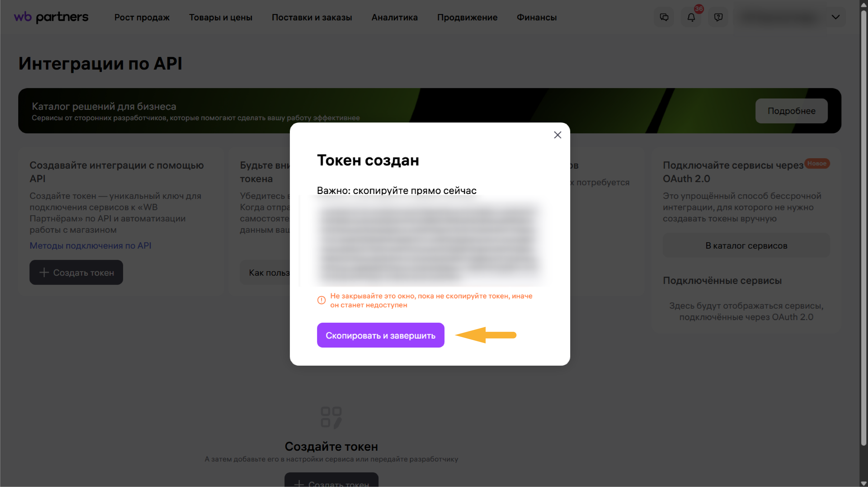Open the Аналитика menu
The image size is (868, 487).
395,17
